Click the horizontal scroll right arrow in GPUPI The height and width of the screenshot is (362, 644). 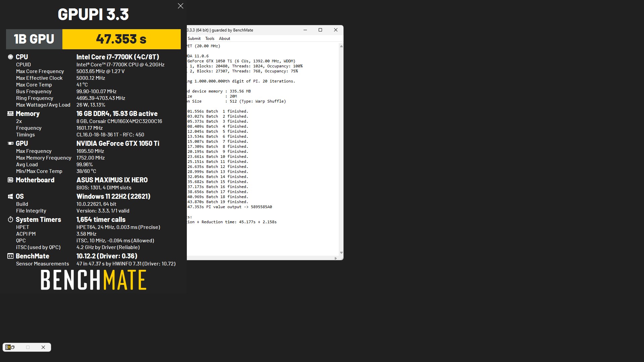[336, 258]
